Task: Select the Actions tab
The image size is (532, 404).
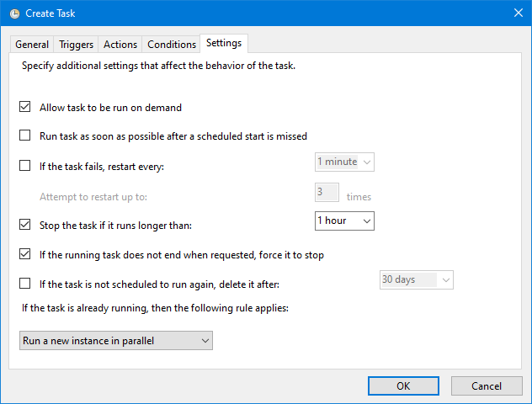Action: (120, 45)
